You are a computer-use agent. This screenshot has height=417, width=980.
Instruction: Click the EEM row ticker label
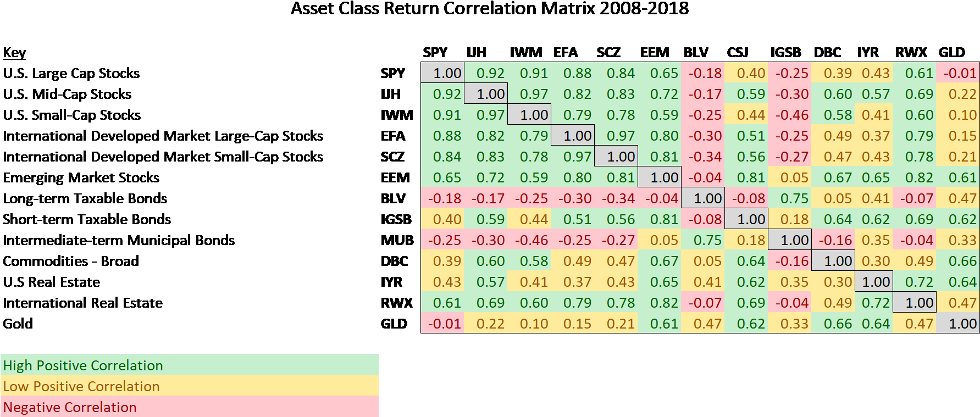pos(395,177)
